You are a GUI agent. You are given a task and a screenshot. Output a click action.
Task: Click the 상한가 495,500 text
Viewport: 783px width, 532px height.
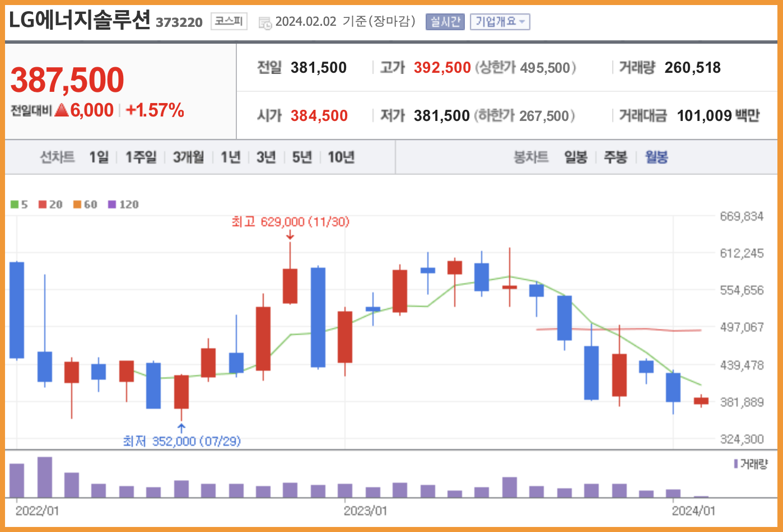(525, 68)
